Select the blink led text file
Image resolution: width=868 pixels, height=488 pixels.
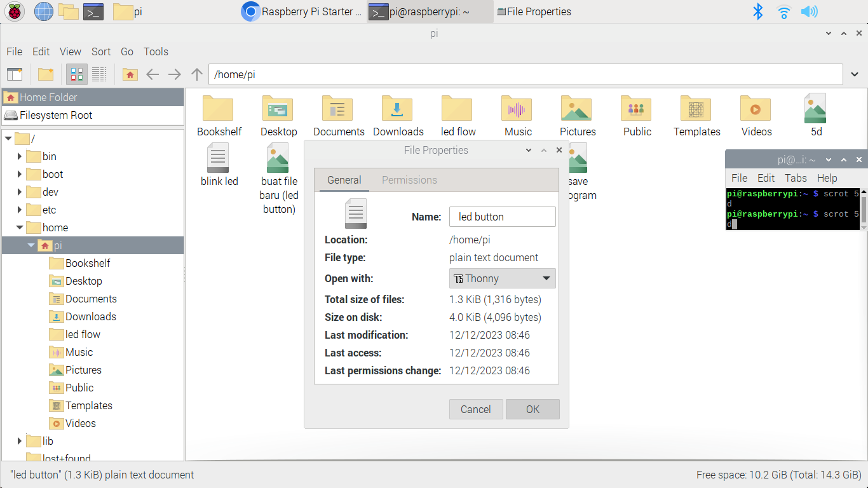pos(218,158)
